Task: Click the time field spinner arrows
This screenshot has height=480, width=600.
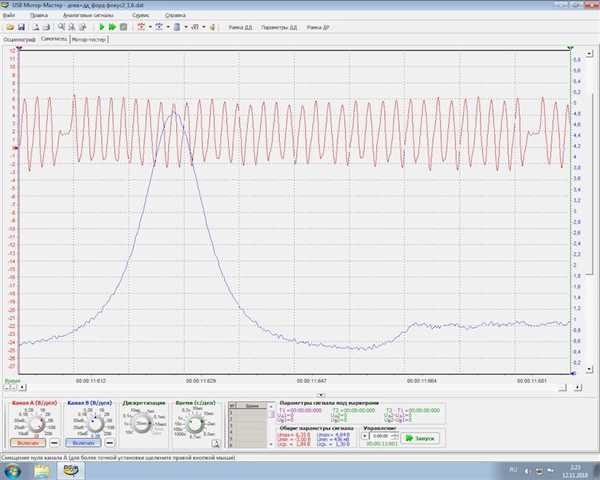Action: click(395, 436)
